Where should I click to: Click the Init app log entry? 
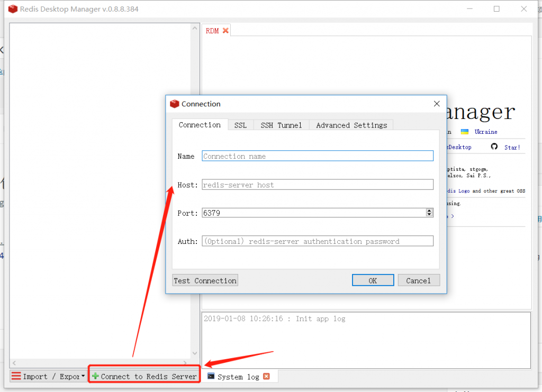click(x=275, y=318)
